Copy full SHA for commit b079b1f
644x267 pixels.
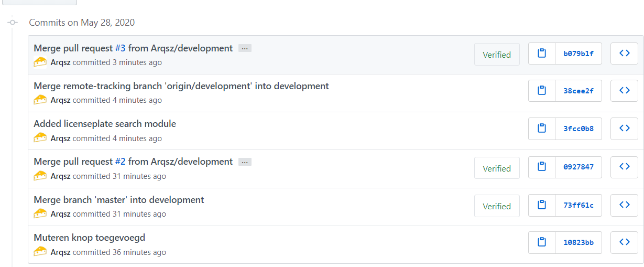pos(542,54)
